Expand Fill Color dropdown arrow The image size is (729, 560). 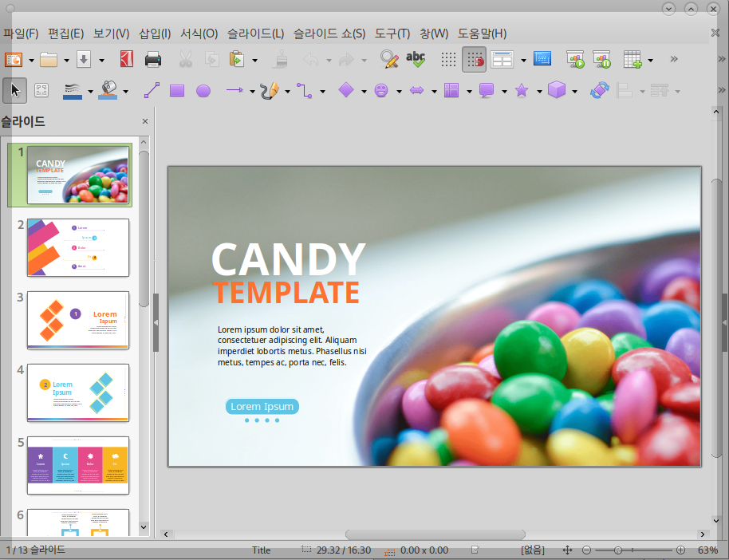125,91
